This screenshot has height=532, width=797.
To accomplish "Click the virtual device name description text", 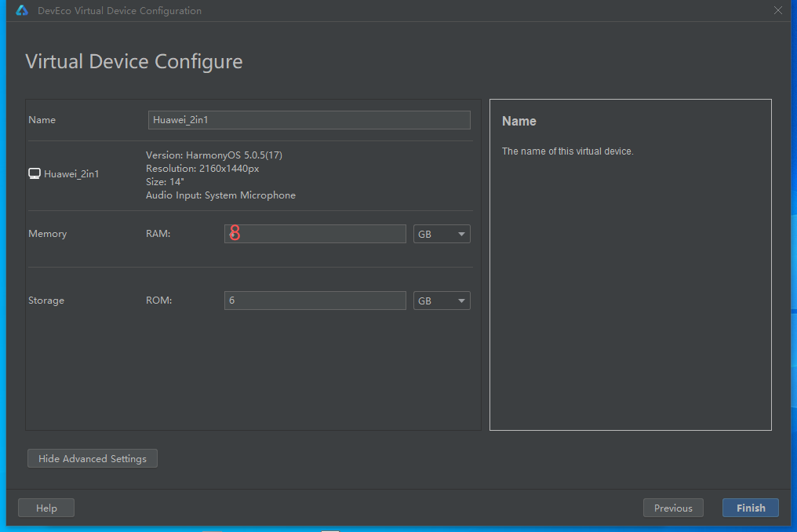I will coord(567,151).
